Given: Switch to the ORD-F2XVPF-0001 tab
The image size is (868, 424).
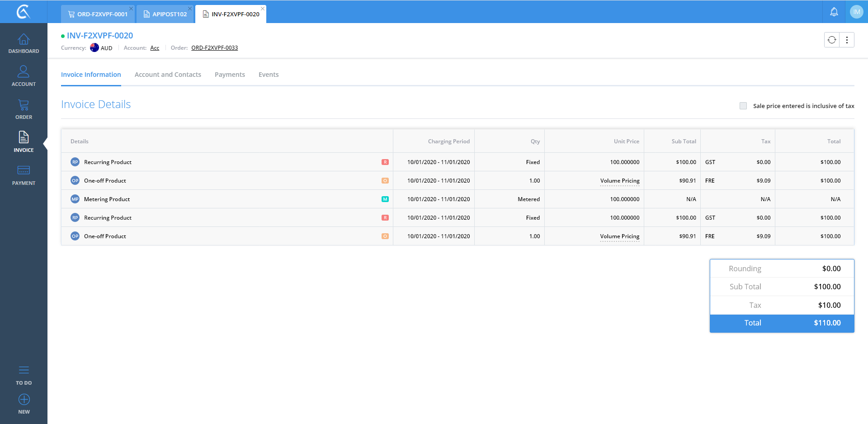Looking at the screenshot, I should pos(98,14).
